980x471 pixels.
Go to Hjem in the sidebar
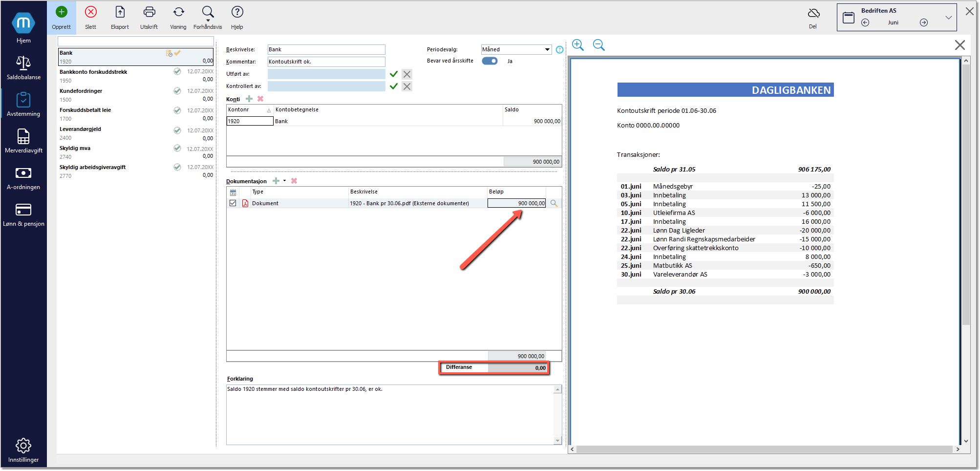tap(23, 27)
